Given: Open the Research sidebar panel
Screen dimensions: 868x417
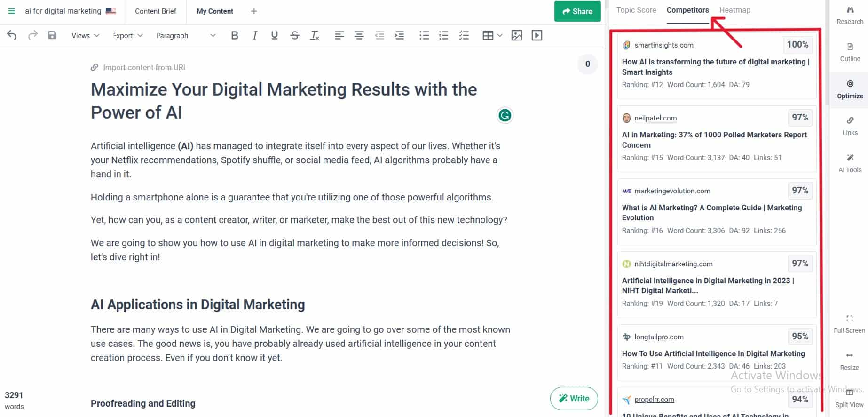Looking at the screenshot, I should point(850,15).
